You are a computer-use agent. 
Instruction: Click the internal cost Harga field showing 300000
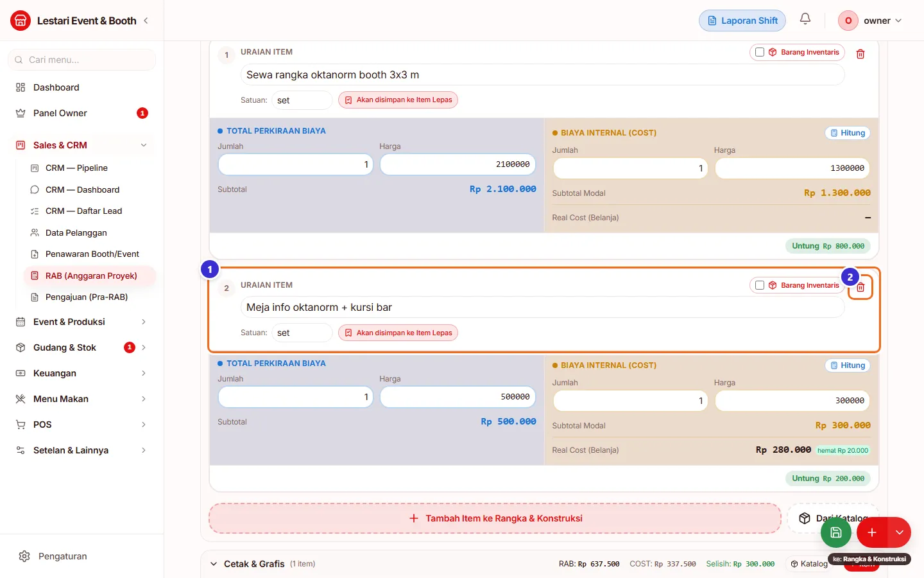tap(792, 401)
